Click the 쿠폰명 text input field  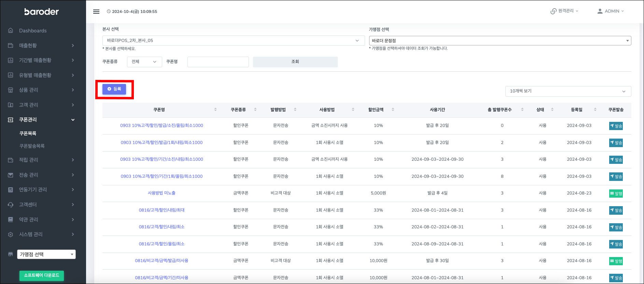(x=218, y=62)
